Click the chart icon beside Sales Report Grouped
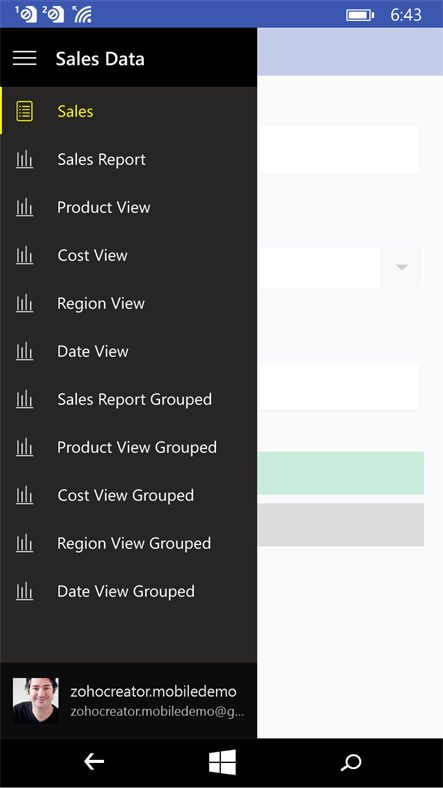The width and height of the screenshot is (443, 788). pos(24,400)
